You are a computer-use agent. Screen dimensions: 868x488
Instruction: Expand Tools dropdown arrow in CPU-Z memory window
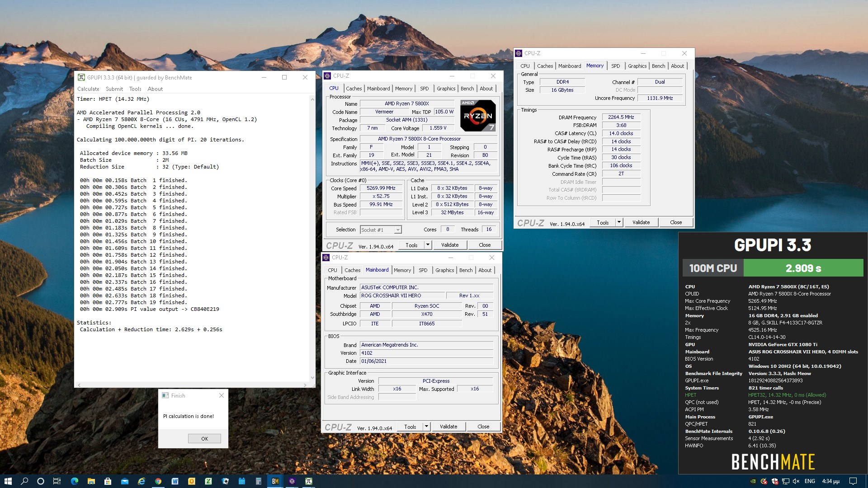point(619,222)
